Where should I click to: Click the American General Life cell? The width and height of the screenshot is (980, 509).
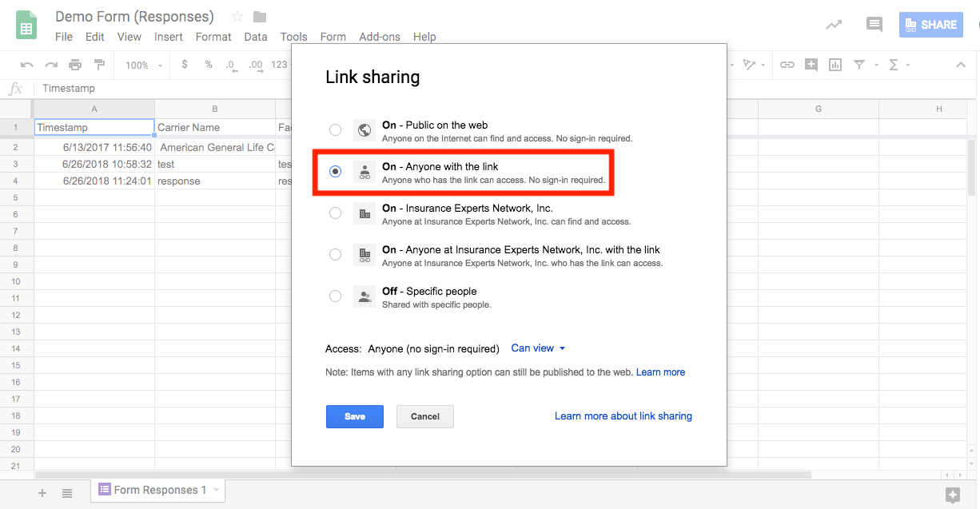[215, 147]
